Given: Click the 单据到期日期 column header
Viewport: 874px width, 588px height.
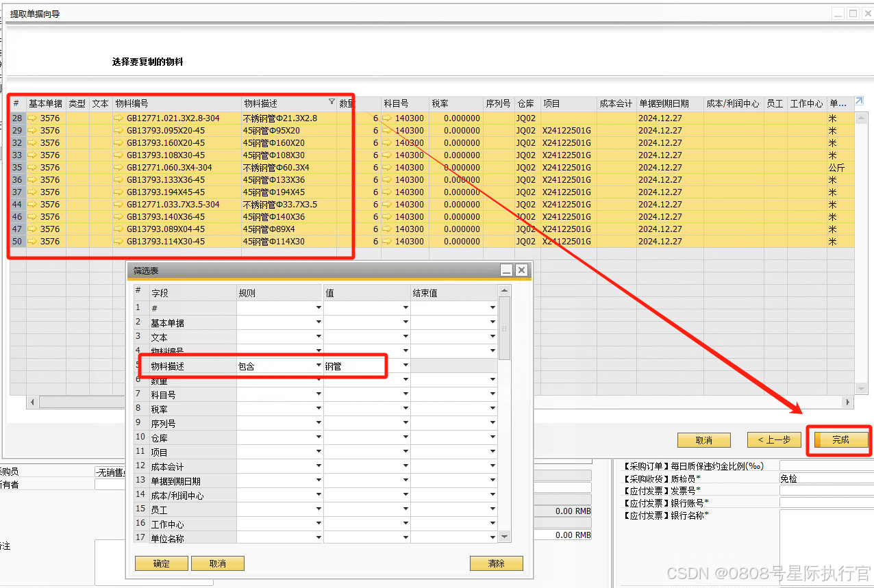Looking at the screenshot, I should tap(671, 103).
